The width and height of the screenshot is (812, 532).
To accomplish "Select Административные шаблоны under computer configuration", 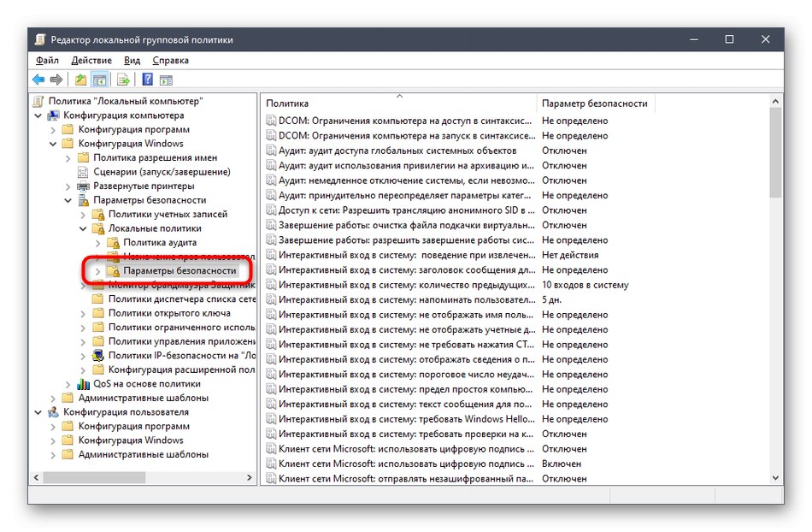I will tap(144, 398).
